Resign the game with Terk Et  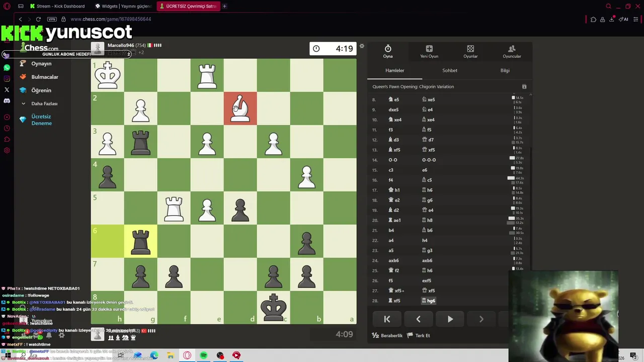(x=419, y=335)
